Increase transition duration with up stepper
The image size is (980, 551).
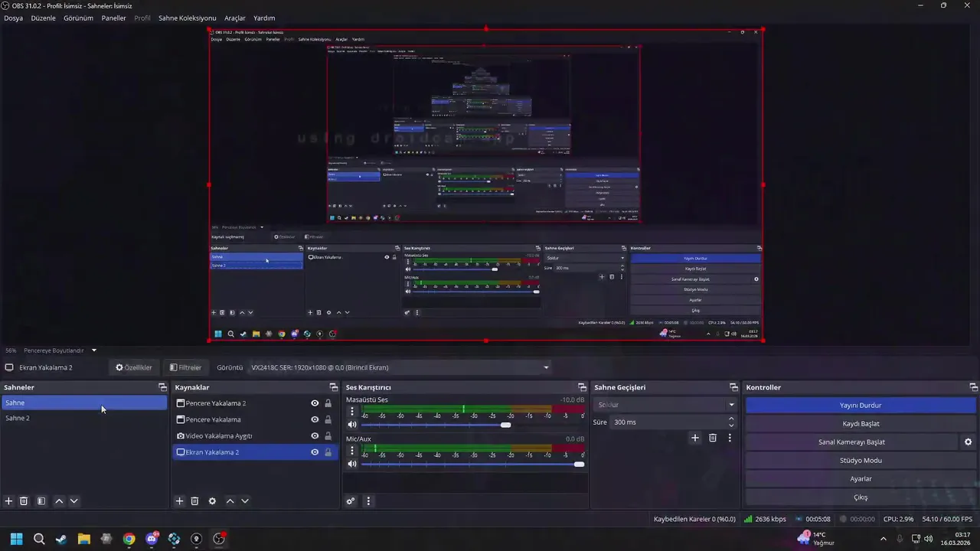point(731,419)
